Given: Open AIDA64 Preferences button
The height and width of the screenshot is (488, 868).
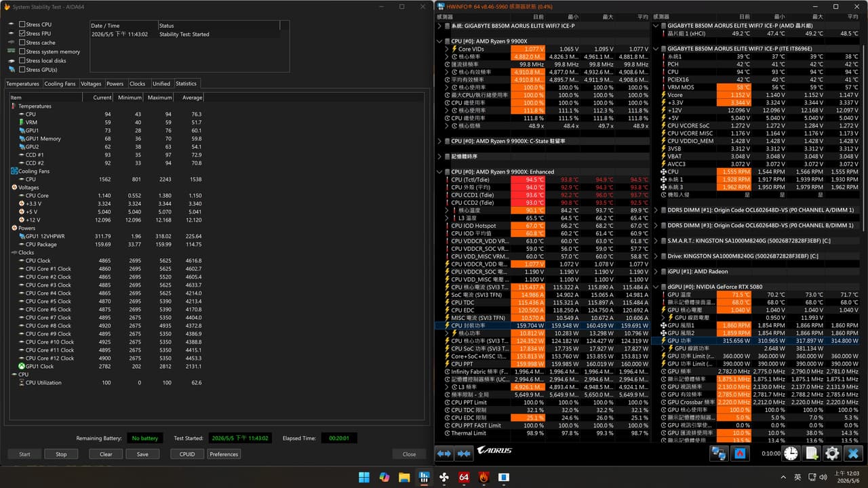Looking at the screenshot, I should [224, 454].
